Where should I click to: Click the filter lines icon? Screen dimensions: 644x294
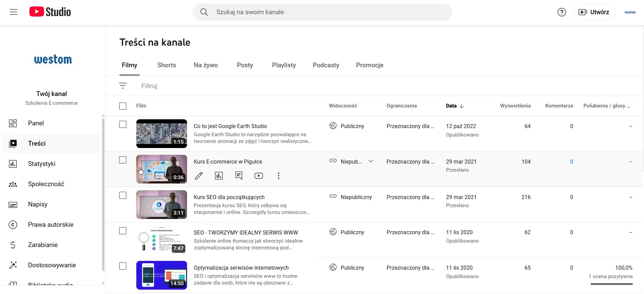click(x=123, y=86)
